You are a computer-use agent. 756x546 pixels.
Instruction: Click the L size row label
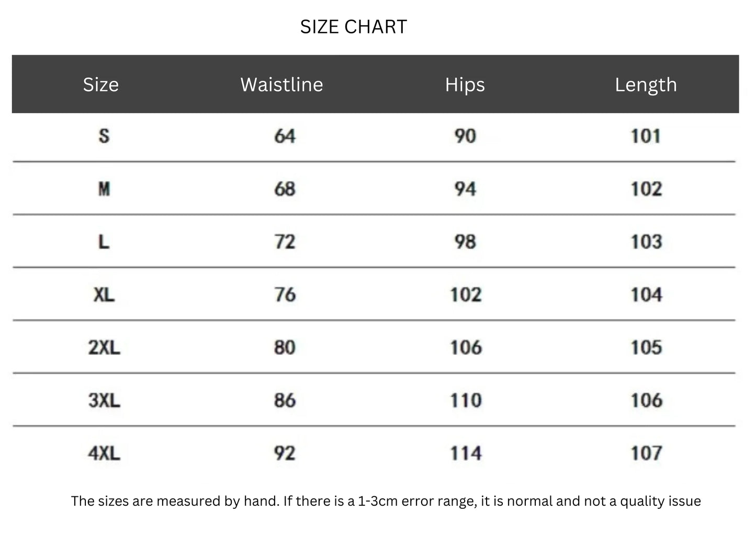click(x=104, y=242)
